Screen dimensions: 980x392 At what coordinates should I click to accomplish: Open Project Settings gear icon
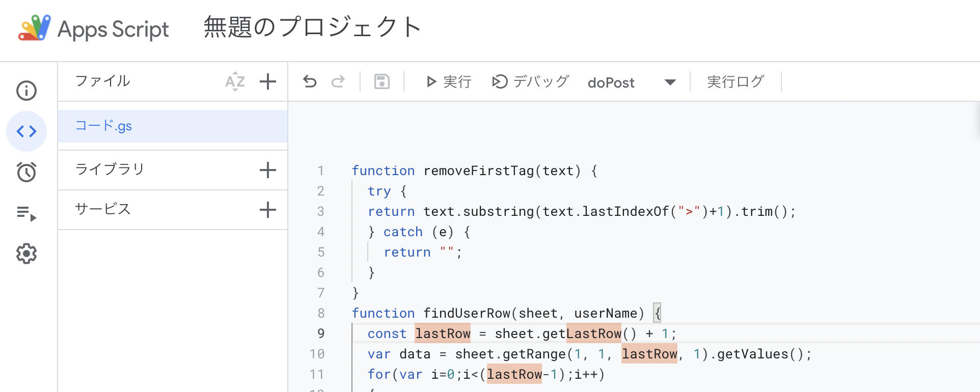[x=26, y=254]
